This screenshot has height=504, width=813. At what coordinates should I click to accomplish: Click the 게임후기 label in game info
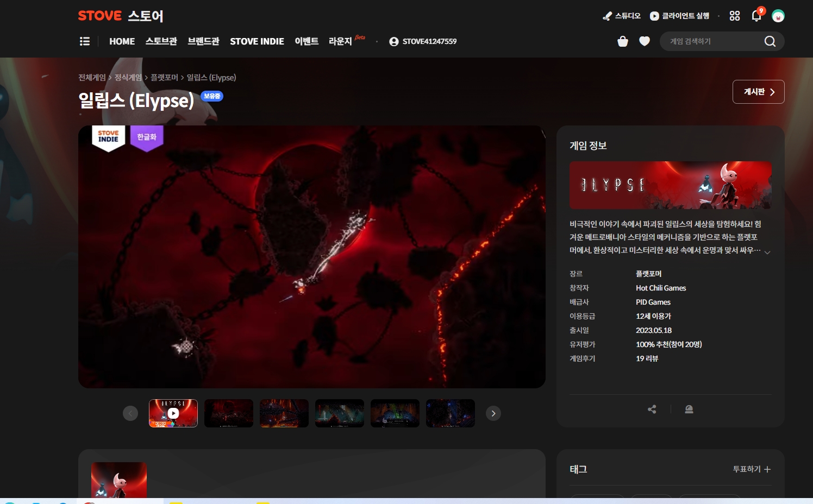(583, 358)
